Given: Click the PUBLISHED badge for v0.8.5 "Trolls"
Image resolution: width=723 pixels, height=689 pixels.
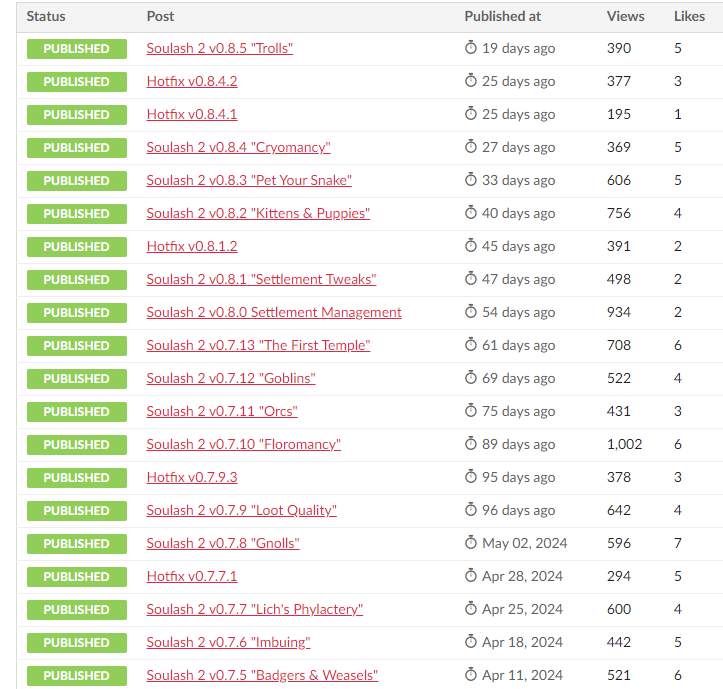Looking at the screenshot, I should 77,49.
